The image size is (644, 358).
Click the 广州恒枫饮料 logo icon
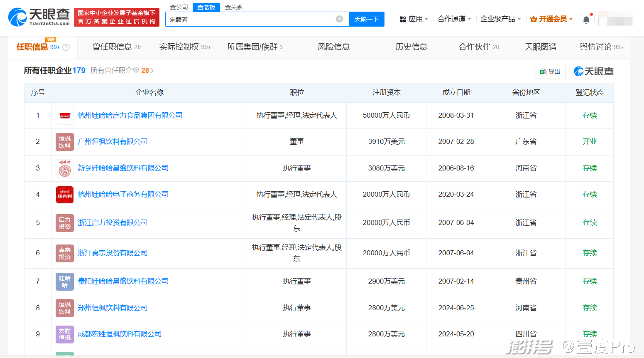coord(64,142)
